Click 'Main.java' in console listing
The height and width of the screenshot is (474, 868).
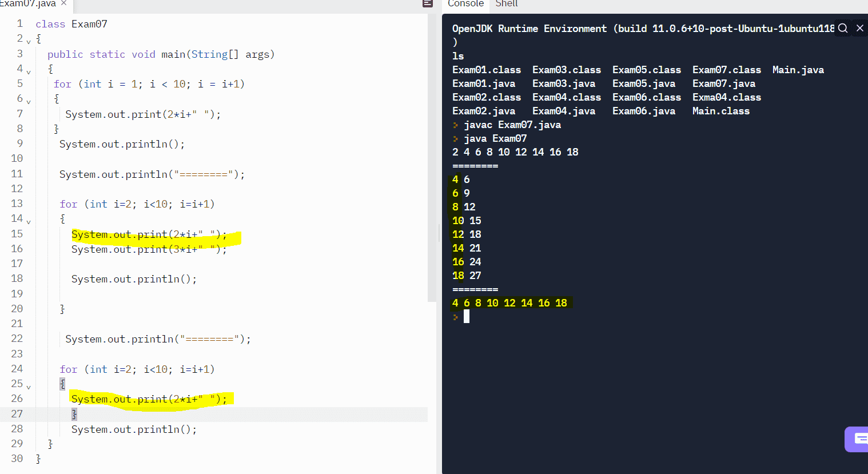pos(798,70)
